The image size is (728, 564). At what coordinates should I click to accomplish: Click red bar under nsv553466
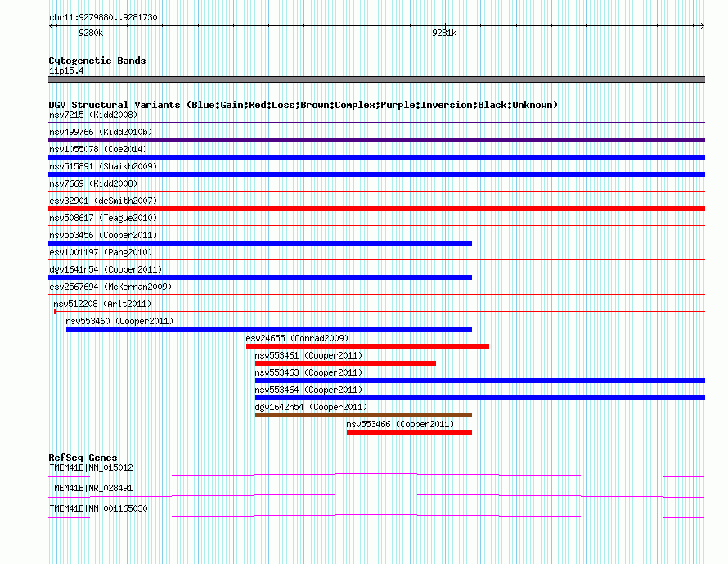(409, 432)
